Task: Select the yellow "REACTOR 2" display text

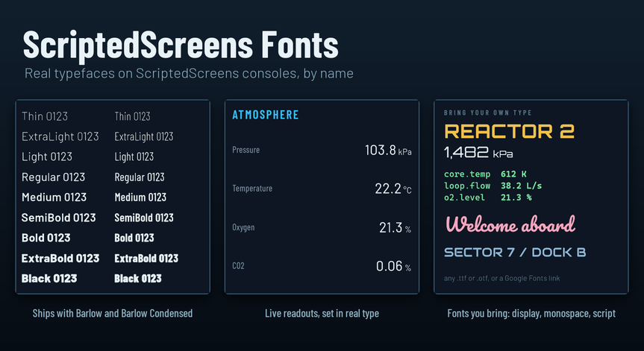Action: coord(509,131)
